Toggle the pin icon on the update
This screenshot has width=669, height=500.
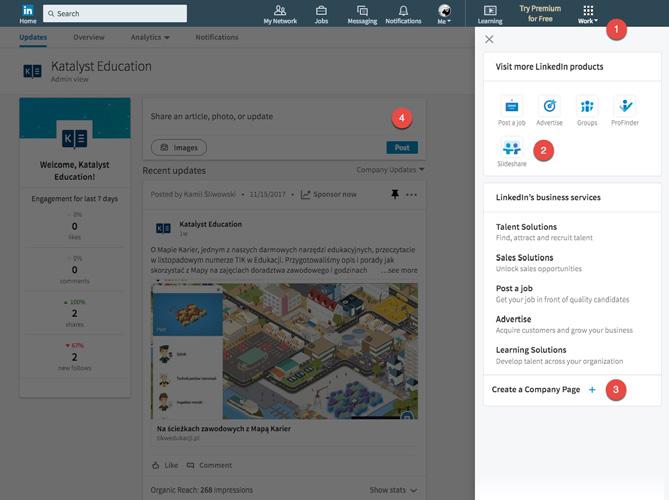click(x=395, y=195)
